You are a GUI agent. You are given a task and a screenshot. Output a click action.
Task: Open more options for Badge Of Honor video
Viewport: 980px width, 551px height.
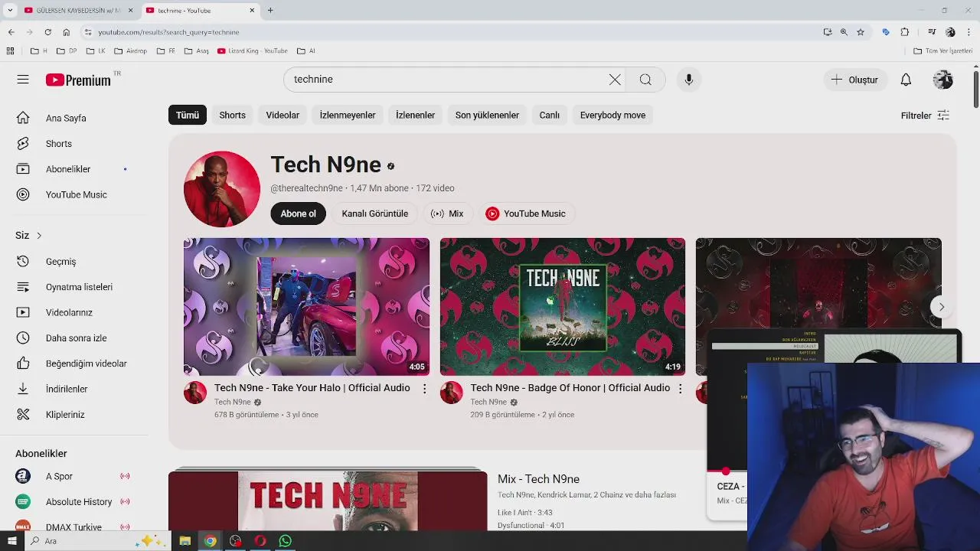680,389
